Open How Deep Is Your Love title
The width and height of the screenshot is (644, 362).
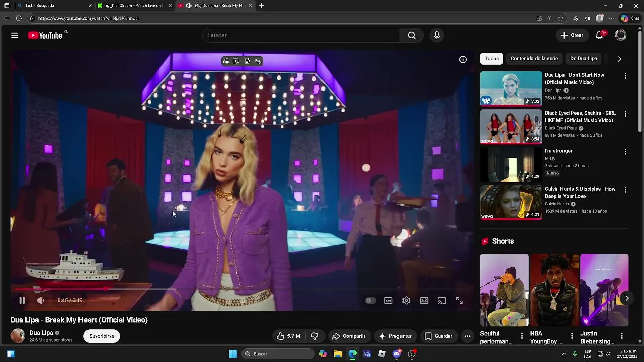580,193
